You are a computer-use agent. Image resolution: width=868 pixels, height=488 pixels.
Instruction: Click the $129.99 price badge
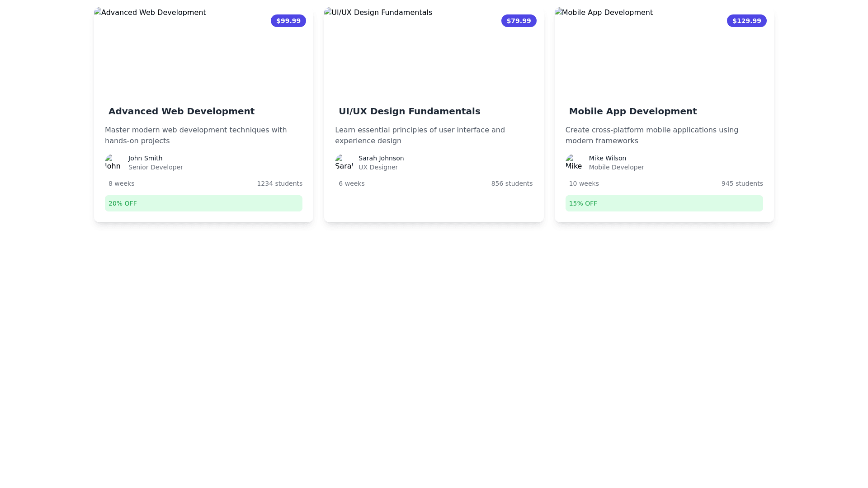pos(746,21)
